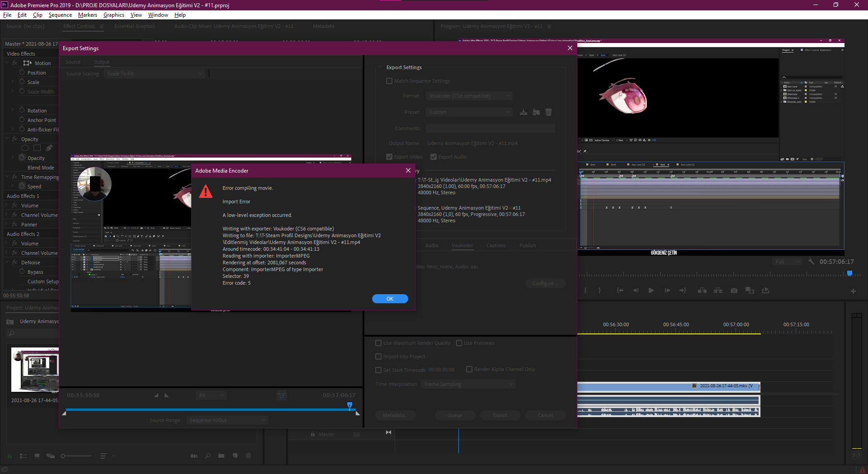Click the ellipse opacity mask tool
The image size is (868, 474).
point(25,148)
